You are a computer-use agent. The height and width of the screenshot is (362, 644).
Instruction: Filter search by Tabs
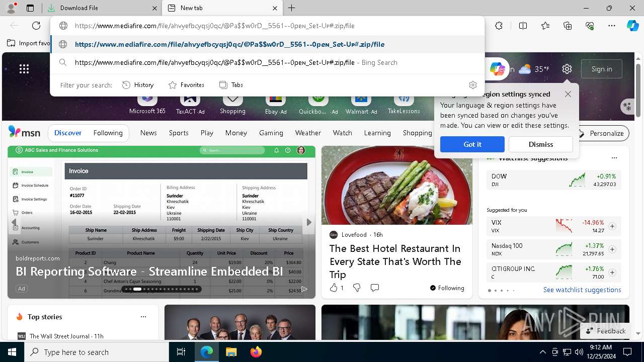pyautogui.click(x=231, y=85)
